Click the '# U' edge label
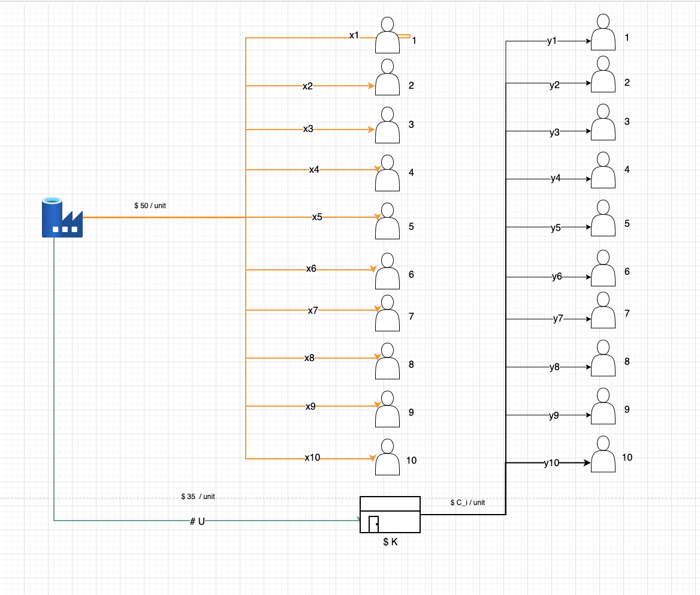This screenshot has height=595, width=700. [x=197, y=521]
